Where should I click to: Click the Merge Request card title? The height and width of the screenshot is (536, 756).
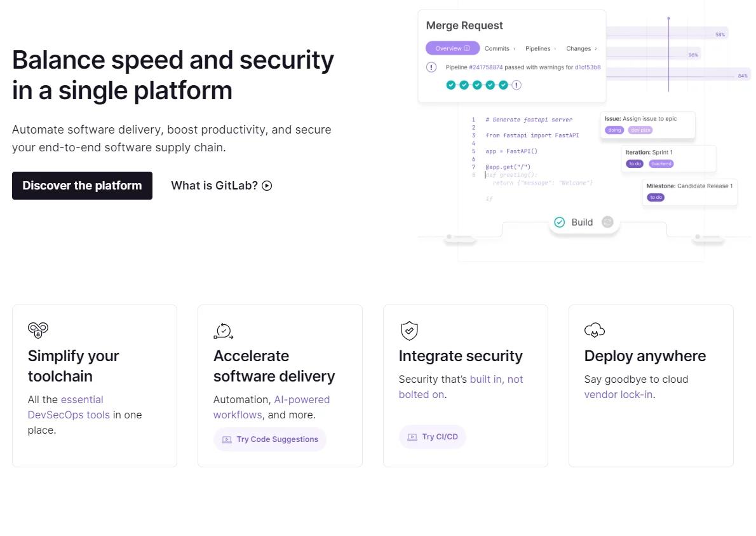[464, 25]
